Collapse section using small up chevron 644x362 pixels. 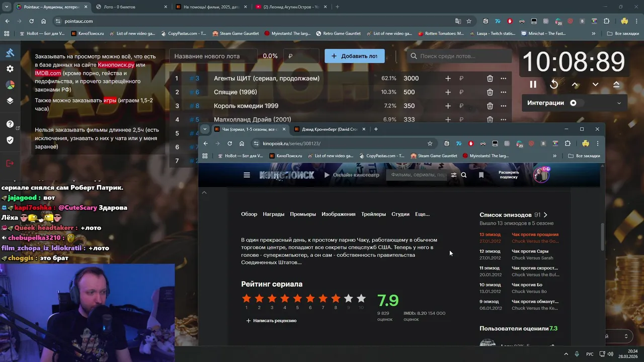(204, 193)
